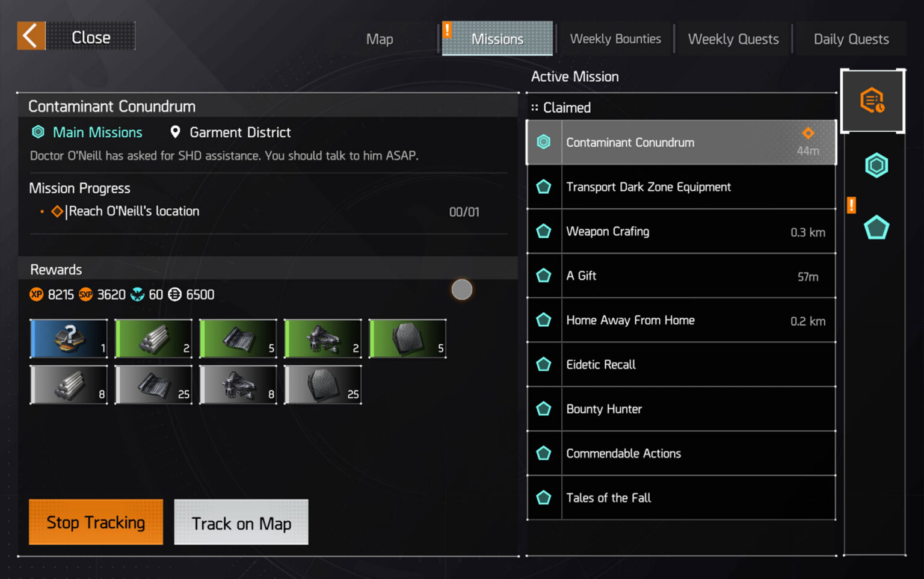
Task: Open the Map tab
Action: point(379,38)
